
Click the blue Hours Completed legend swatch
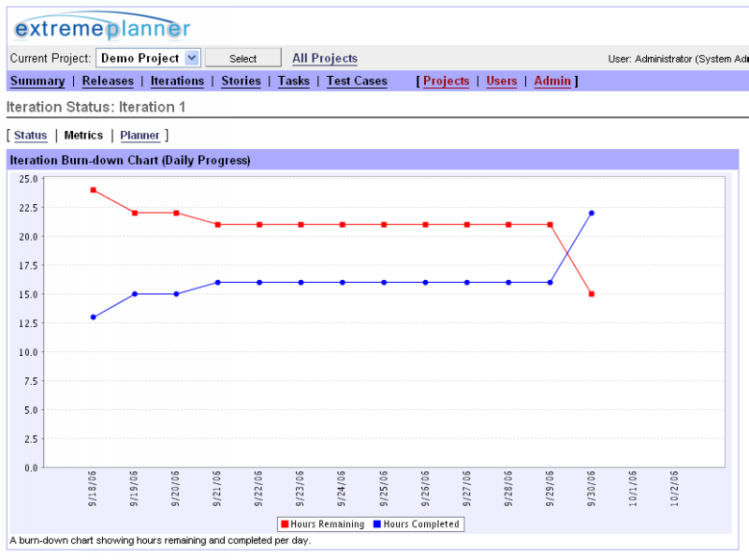click(377, 524)
